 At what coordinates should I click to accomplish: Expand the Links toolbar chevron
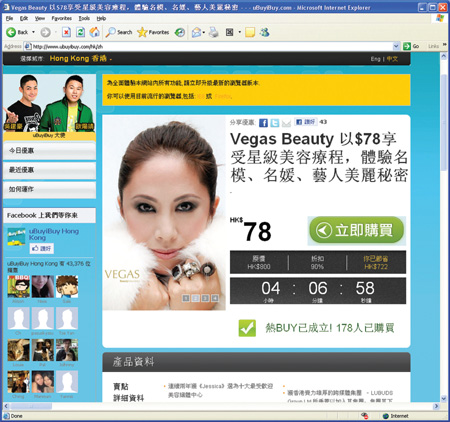(x=444, y=44)
